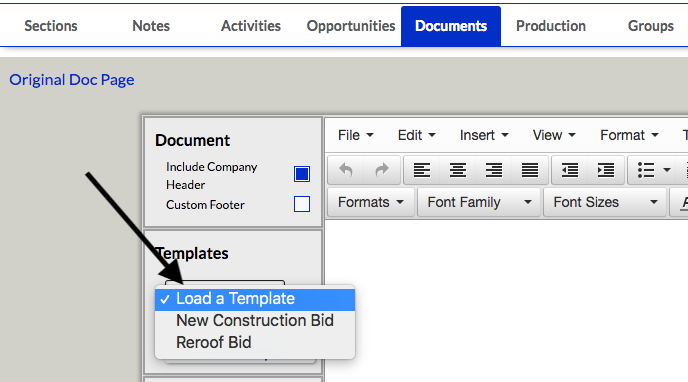The height and width of the screenshot is (382, 688).
Task: Open the Font Family dropdown
Action: pos(479,202)
